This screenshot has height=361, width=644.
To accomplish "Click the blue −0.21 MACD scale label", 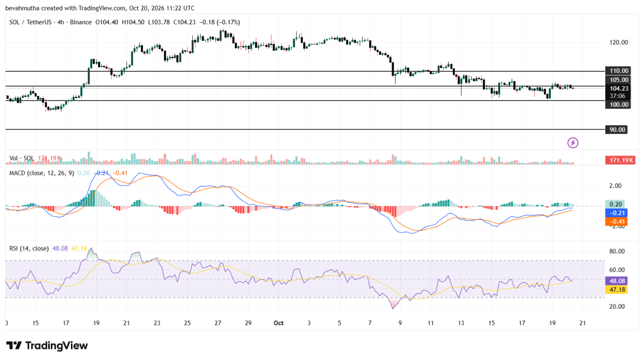I will (x=616, y=213).
